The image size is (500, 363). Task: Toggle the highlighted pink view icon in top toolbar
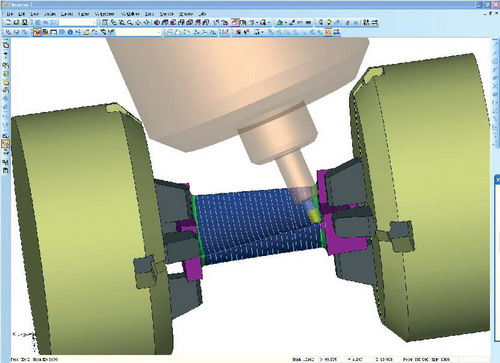[x=234, y=22]
